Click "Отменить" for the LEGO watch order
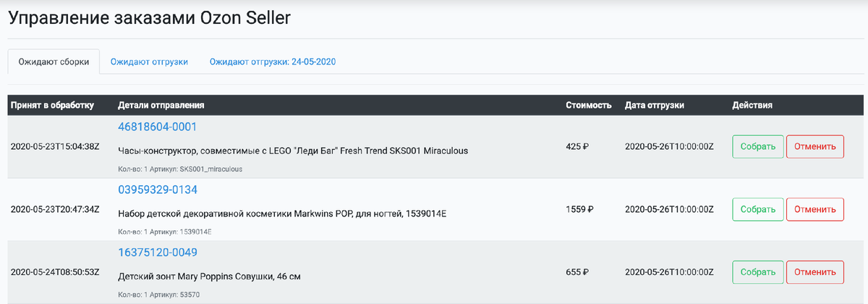This screenshot has height=304, width=868. 815,147
